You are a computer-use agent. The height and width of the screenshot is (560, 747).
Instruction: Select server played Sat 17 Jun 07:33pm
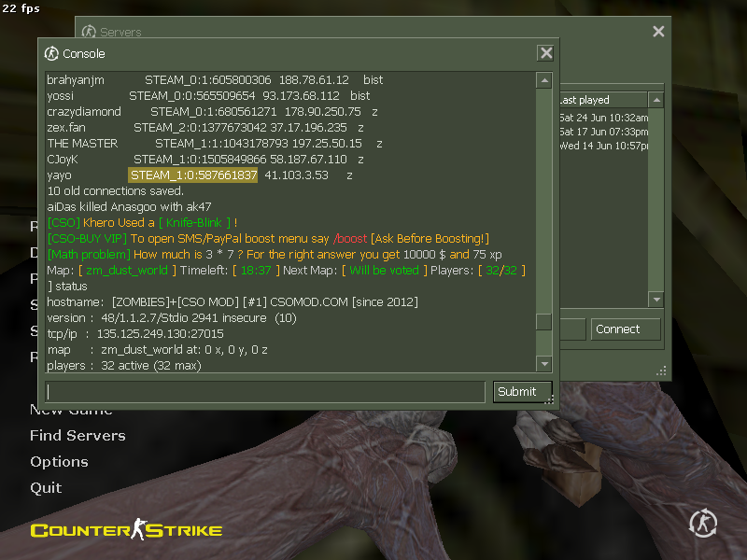[x=603, y=132]
